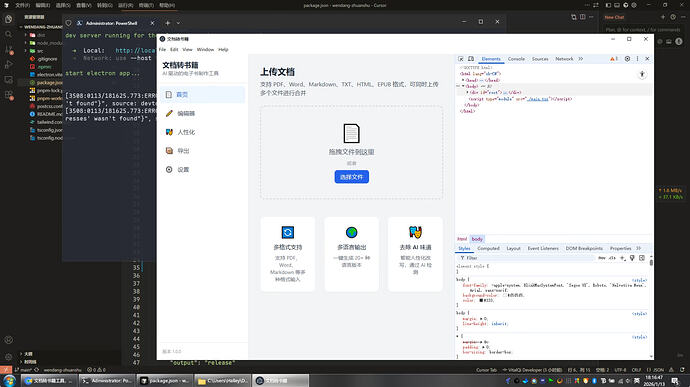Open DevTools settings with the gear icon

click(x=627, y=59)
